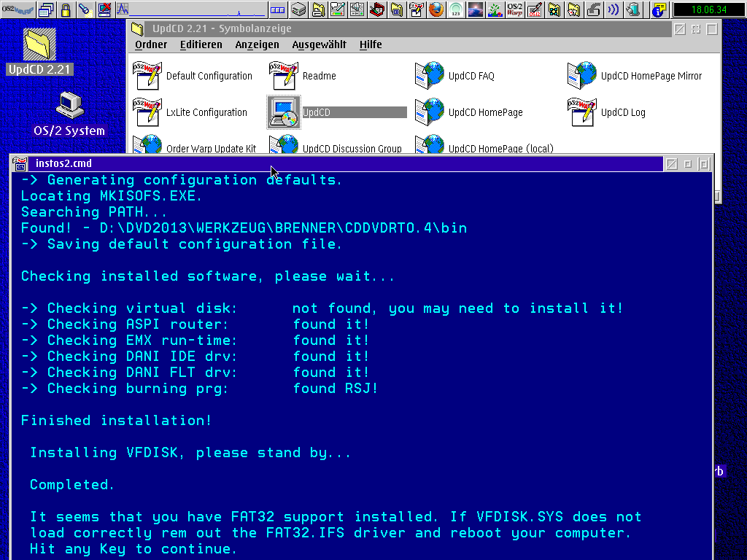Click the 'Checking DANI IDE drv:' line
Screen dimensions: 747x560
click(195, 357)
